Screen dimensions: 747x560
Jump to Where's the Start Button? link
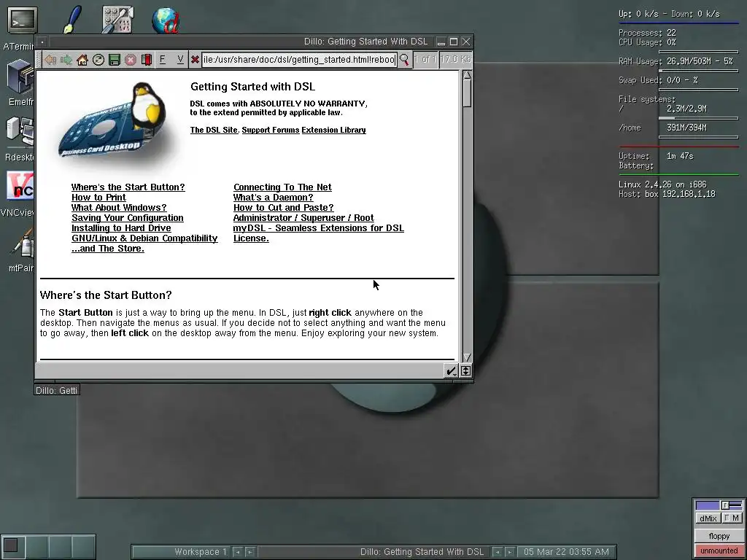click(128, 187)
